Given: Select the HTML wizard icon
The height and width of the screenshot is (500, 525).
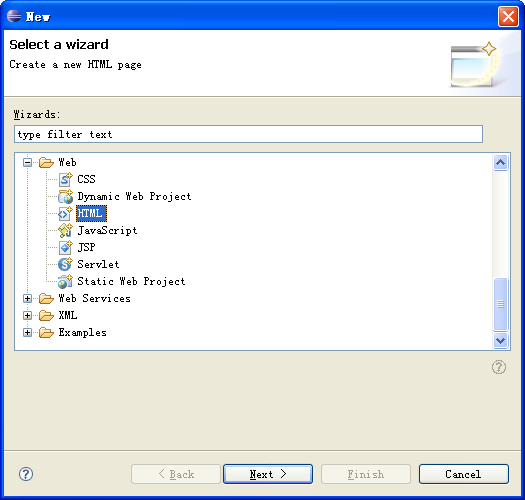Looking at the screenshot, I should tap(65, 213).
